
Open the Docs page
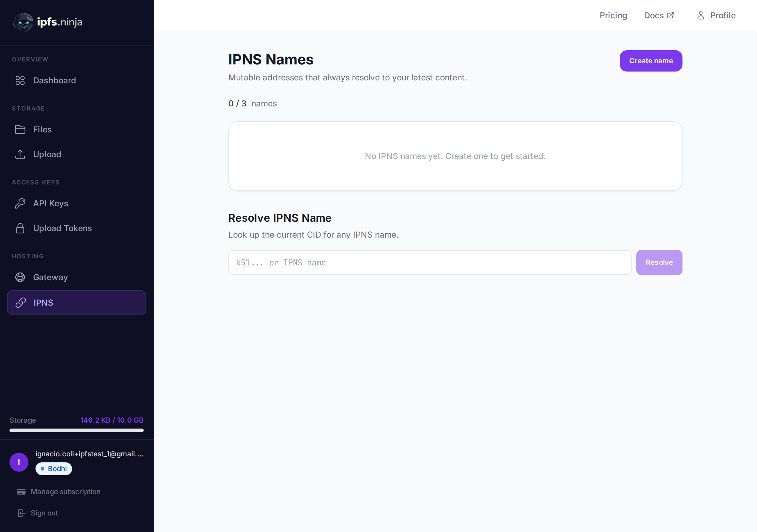tap(654, 15)
